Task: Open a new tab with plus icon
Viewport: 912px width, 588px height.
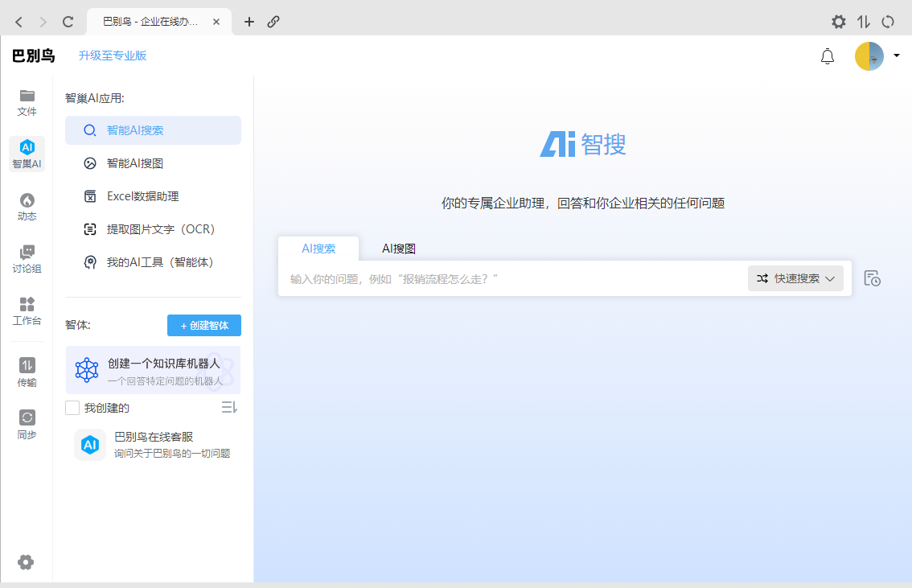Action: coord(249,22)
